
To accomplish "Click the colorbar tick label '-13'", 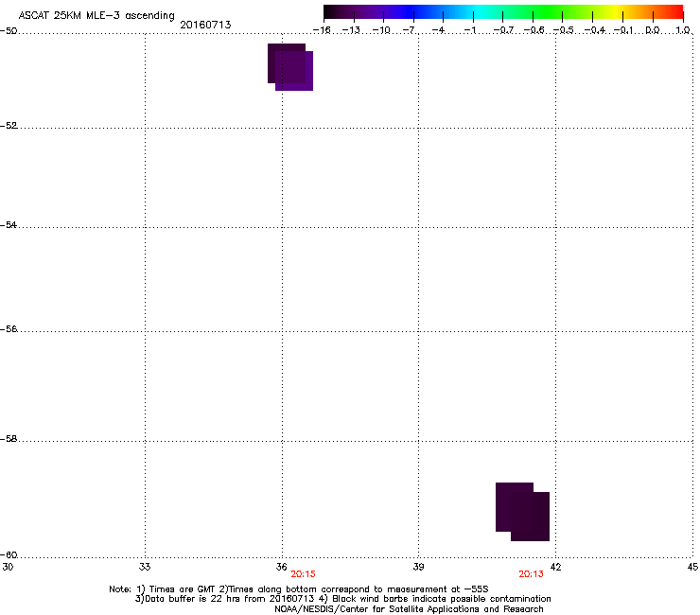I will click(x=351, y=30).
